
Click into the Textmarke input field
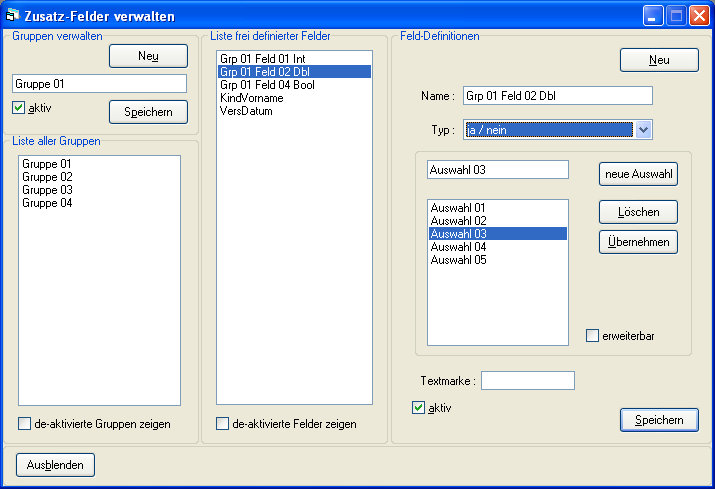pyautogui.click(x=528, y=381)
